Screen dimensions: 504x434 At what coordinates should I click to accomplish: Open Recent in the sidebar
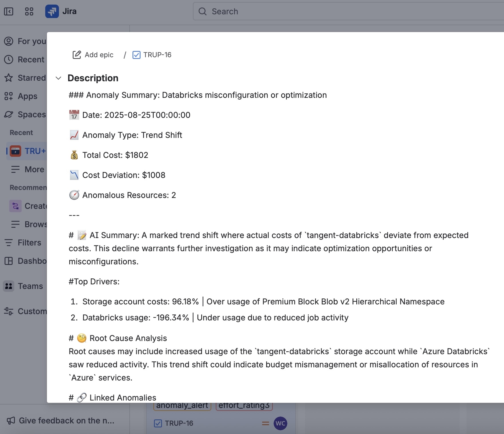(25, 60)
